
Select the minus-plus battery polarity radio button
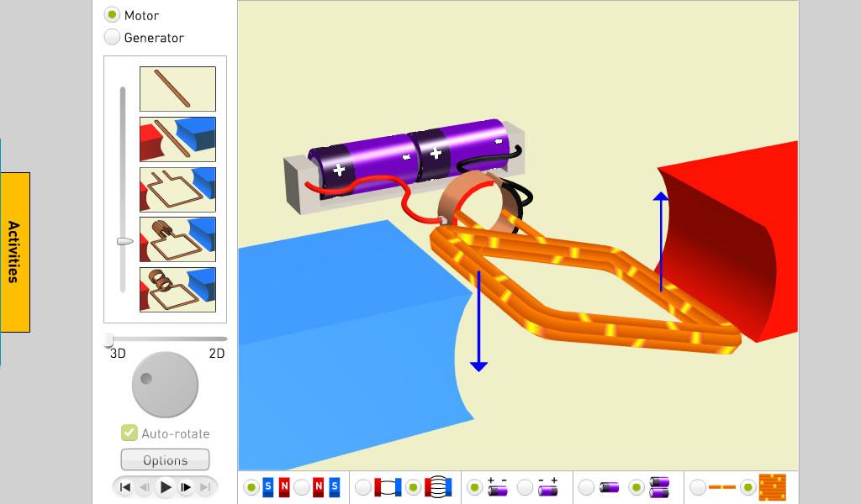525,487
